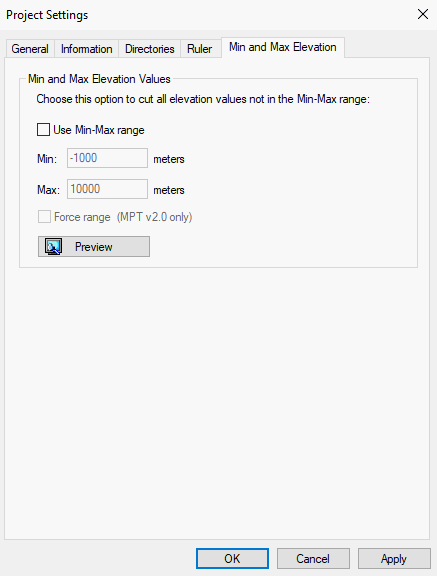Switch to the General tab

pos(30,49)
